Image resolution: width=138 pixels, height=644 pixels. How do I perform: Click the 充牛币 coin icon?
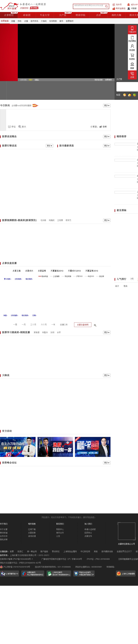point(114,4)
